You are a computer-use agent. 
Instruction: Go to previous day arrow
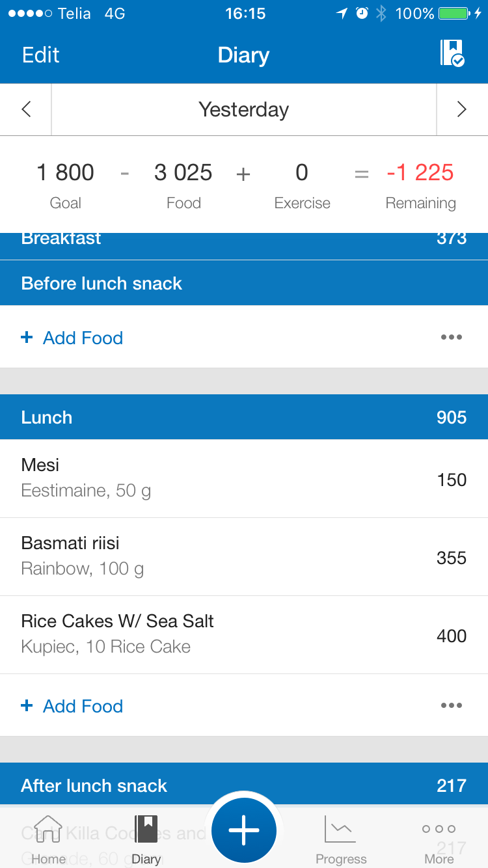click(x=26, y=109)
